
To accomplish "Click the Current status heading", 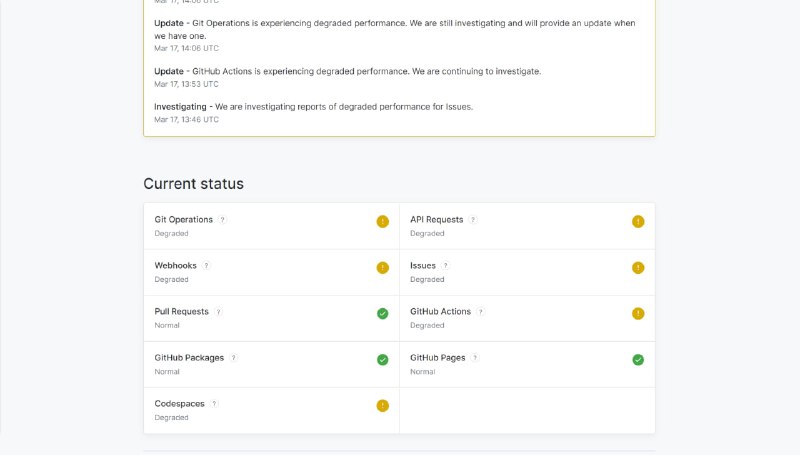I will (193, 184).
